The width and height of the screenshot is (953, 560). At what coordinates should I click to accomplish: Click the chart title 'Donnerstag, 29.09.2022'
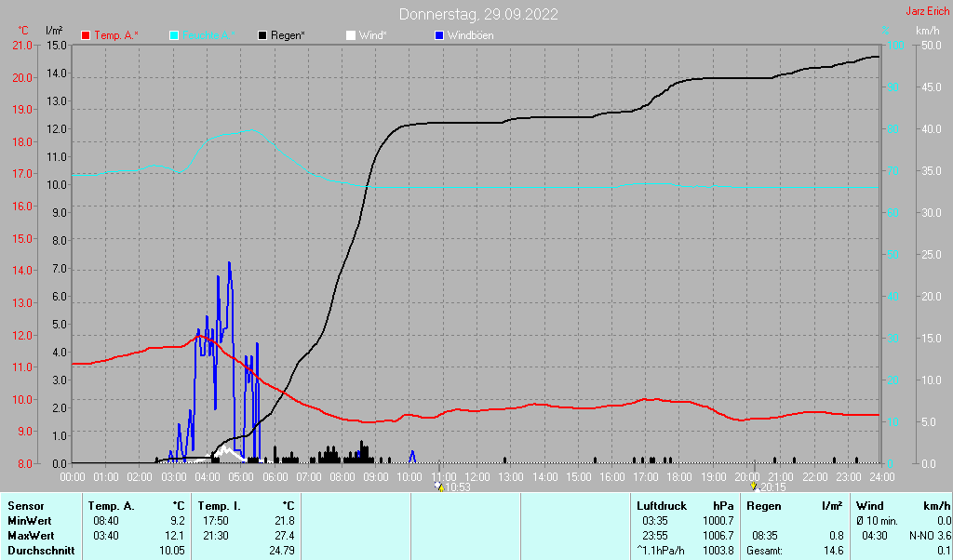coord(478,14)
